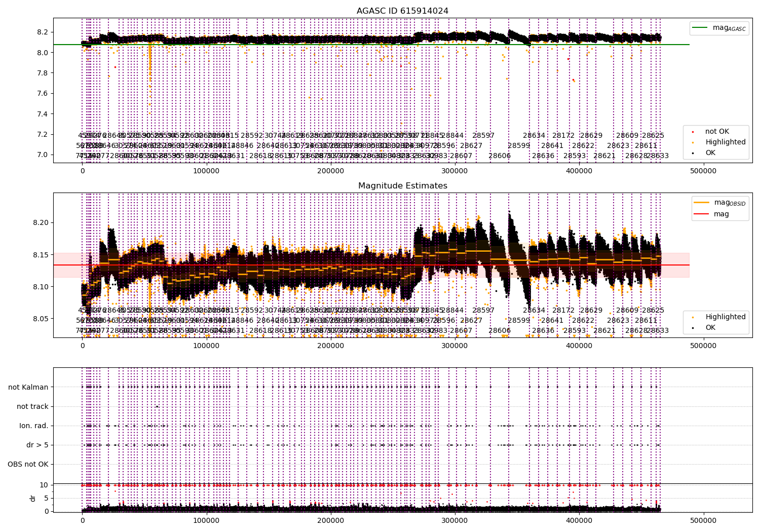Screen dimensions: 760x532
Task: Click the "AGASC ID 615914024" plot title
Action: (402, 11)
